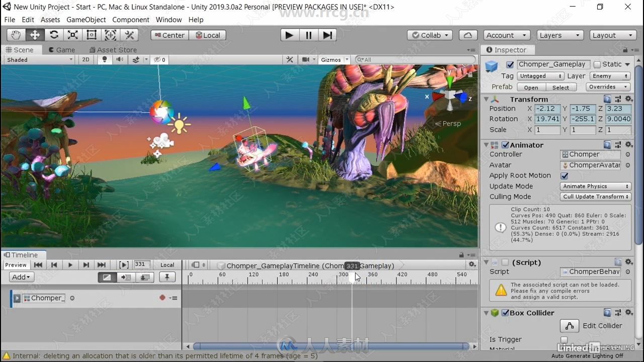The width and height of the screenshot is (644, 362).
Task: Disable the Animator component checkbox
Action: [x=505, y=145]
